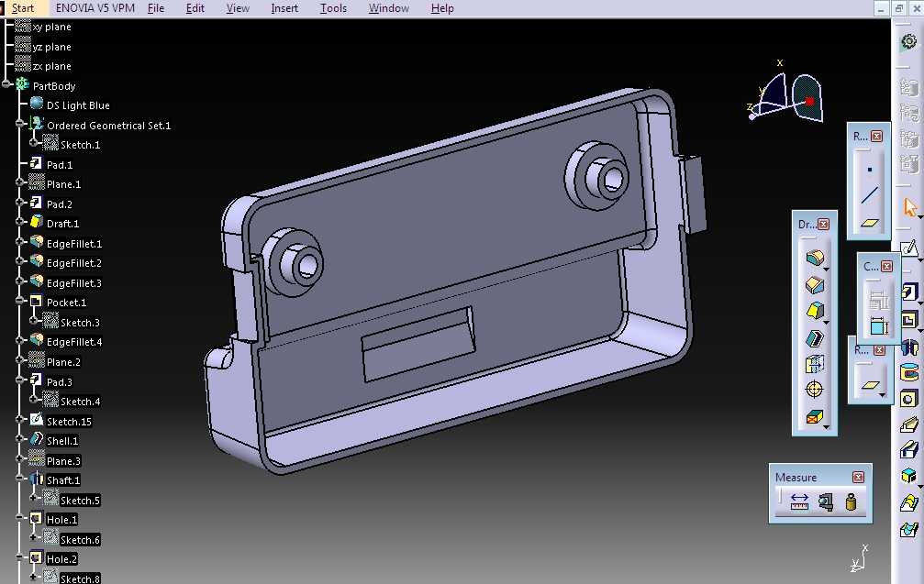Open the Start menu
The height and width of the screenshot is (584, 924).
23,8
